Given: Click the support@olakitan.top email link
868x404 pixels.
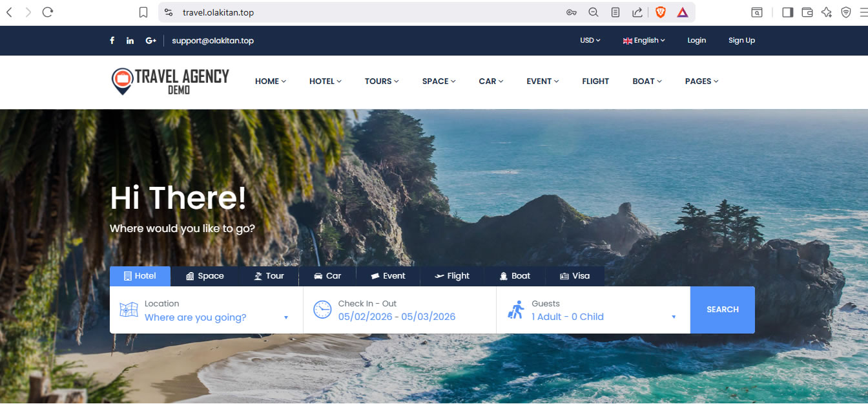Looking at the screenshot, I should click(x=212, y=41).
